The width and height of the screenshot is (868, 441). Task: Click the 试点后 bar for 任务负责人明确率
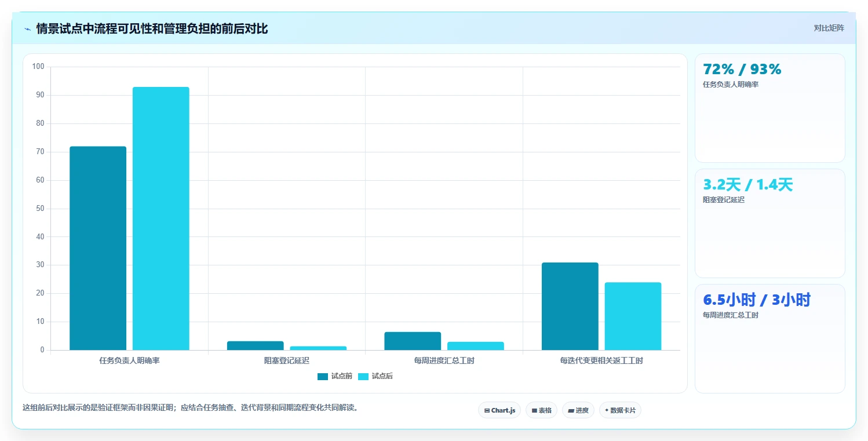[x=161, y=218]
